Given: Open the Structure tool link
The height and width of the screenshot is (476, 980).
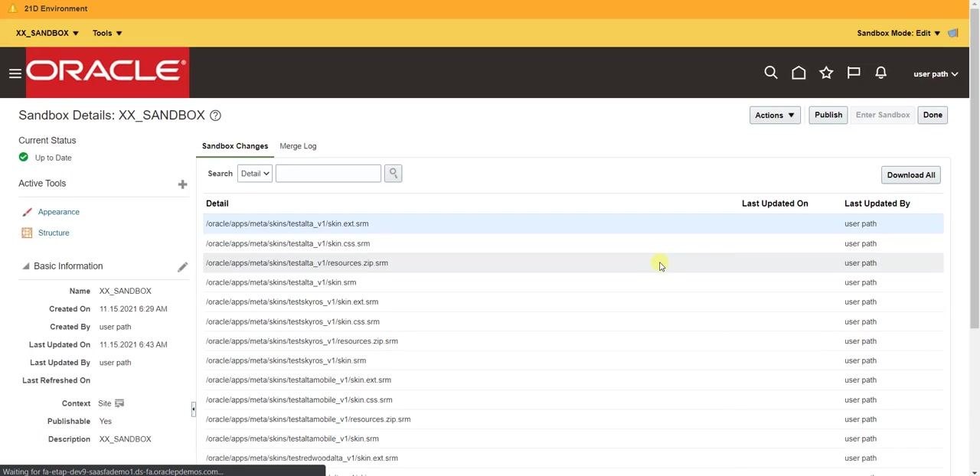Looking at the screenshot, I should [54, 233].
